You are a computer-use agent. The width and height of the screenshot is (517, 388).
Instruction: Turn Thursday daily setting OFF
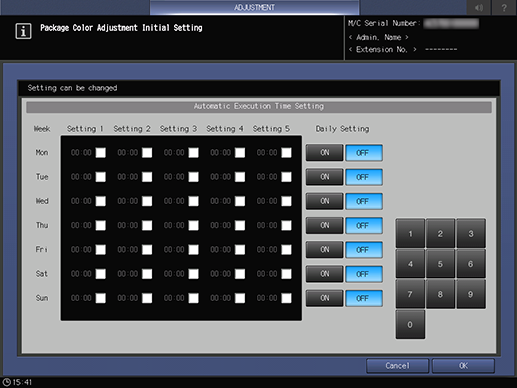pos(364,226)
